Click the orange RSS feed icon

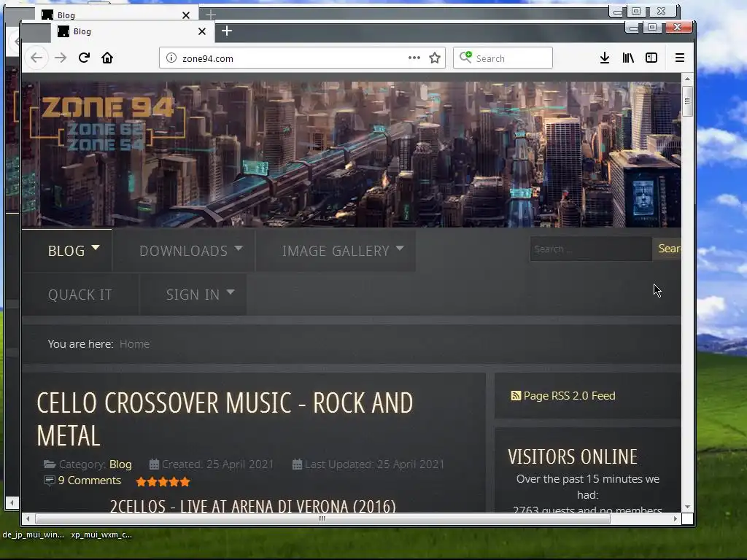516,396
